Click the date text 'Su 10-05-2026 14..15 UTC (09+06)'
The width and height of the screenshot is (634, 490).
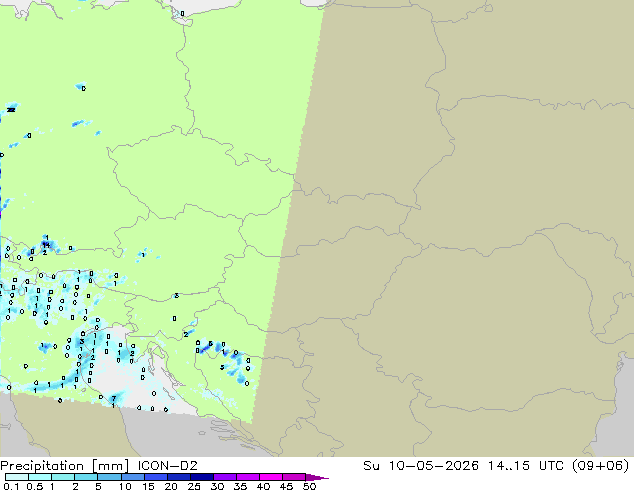[x=496, y=466]
